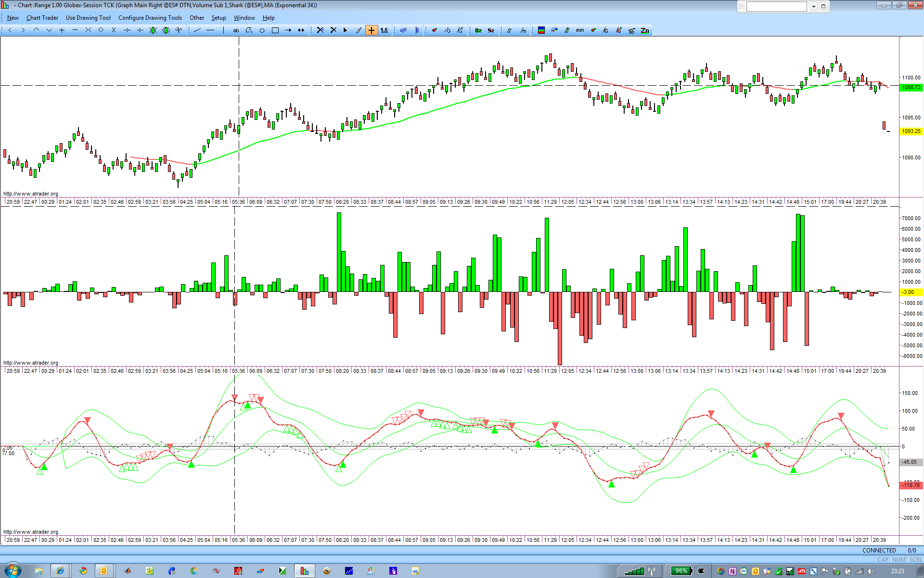Click the atrader.org link in oscillator panel
The image size is (924, 578).
click(x=31, y=532)
